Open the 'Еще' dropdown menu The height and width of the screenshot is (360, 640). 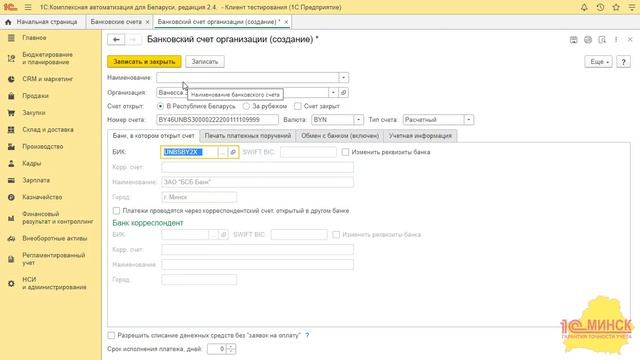598,62
